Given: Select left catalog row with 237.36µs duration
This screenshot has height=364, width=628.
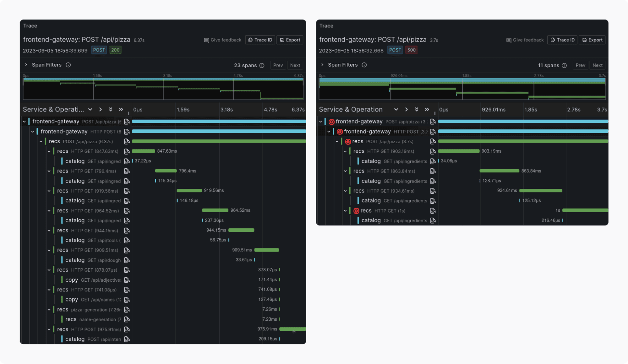Looking at the screenshot, I should pyautogui.click(x=163, y=220).
